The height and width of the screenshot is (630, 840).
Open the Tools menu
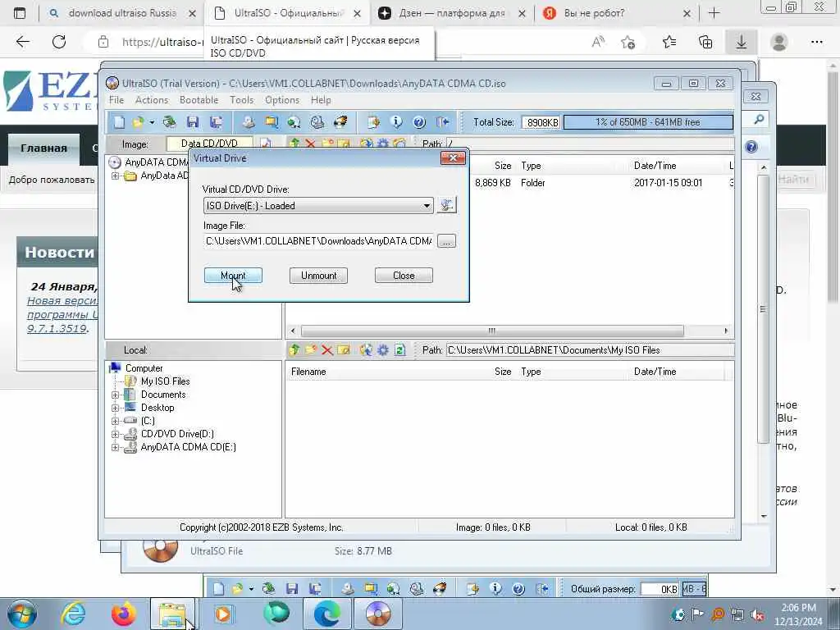pyautogui.click(x=242, y=100)
